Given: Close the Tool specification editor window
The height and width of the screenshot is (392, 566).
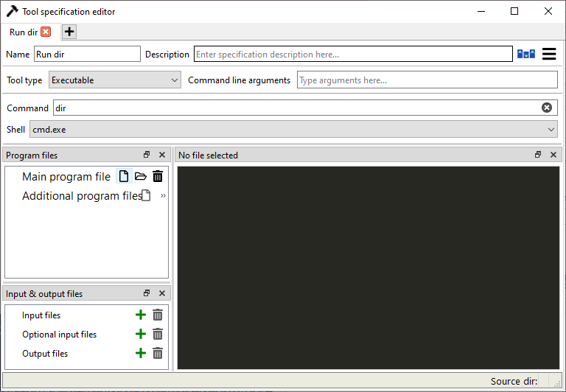Looking at the screenshot, I should (x=548, y=11).
